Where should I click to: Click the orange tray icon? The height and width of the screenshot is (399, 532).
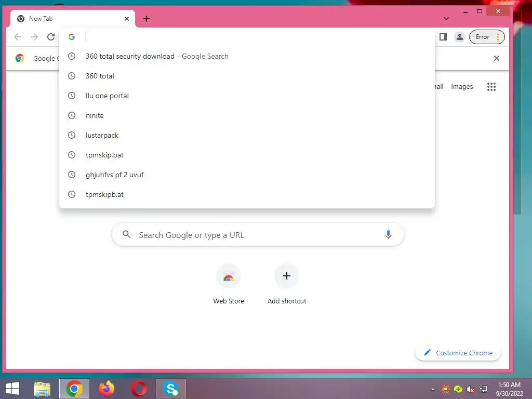coord(445,389)
